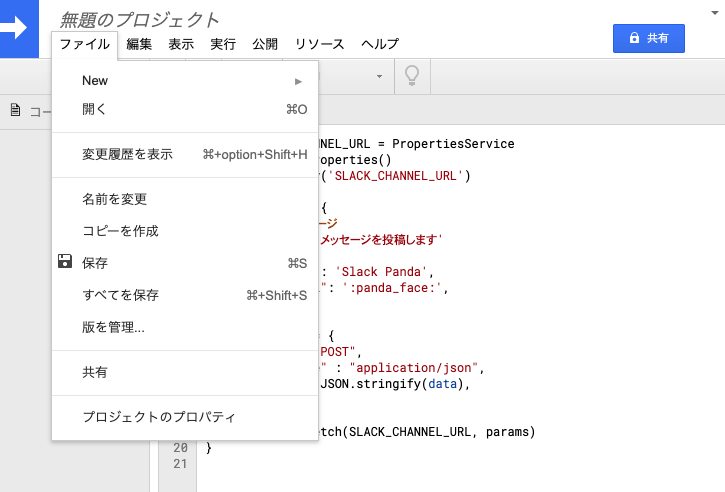The image size is (725, 492).
Task: Open the 表示 menu
Action: tap(181, 44)
